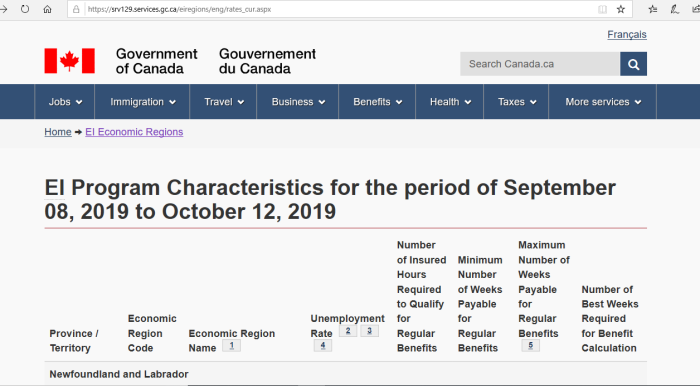
Task: Click the Economic Region Name column header
Action: tap(232, 340)
